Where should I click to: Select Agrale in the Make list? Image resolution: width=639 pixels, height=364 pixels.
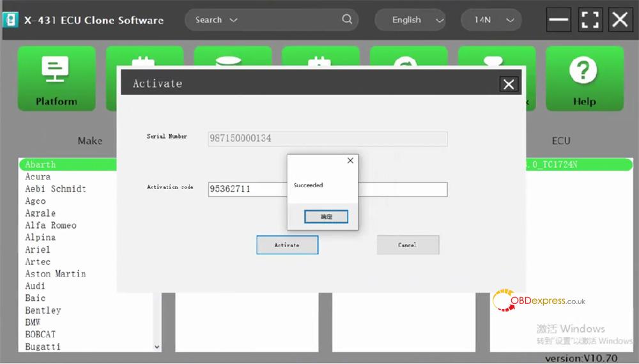coord(40,213)
